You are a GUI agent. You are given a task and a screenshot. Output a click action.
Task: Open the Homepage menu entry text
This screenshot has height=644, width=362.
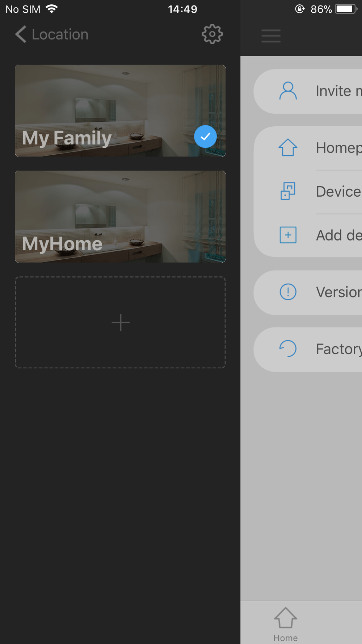click(339, 148)
